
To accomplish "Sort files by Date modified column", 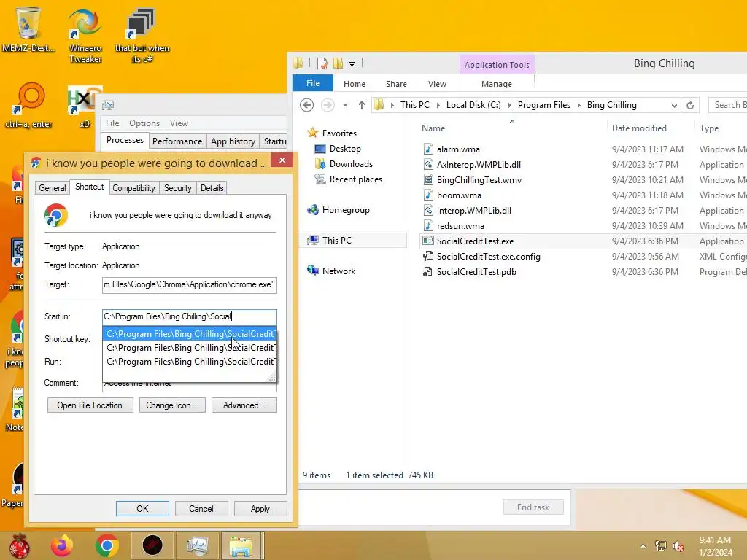I will 639,128.
